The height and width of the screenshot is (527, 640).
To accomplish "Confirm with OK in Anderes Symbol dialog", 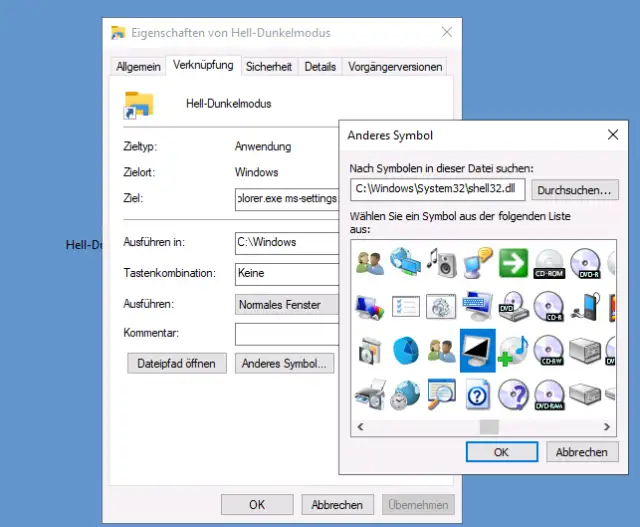I will 501,452.
